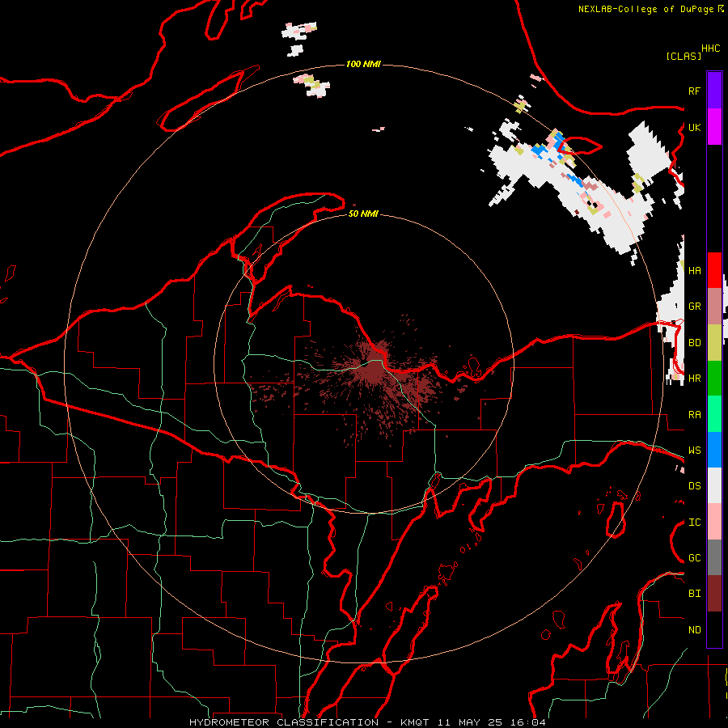Click the DS white legend color block

[714, 485]
